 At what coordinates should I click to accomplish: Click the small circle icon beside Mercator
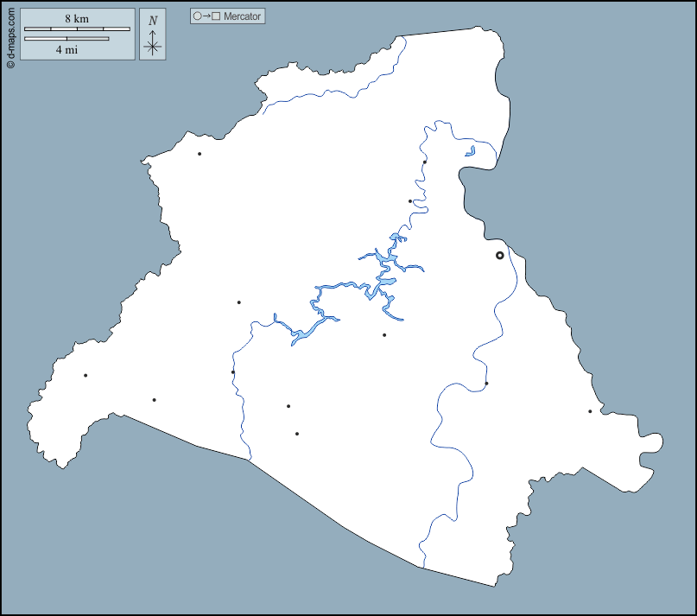198,16
